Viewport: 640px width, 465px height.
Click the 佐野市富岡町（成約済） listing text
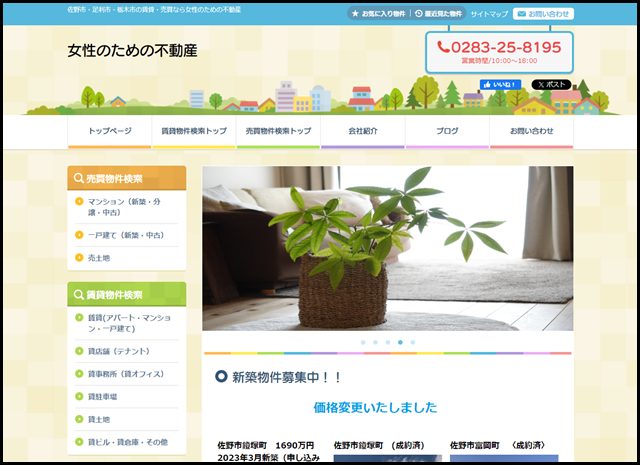(x=498, y=445)
